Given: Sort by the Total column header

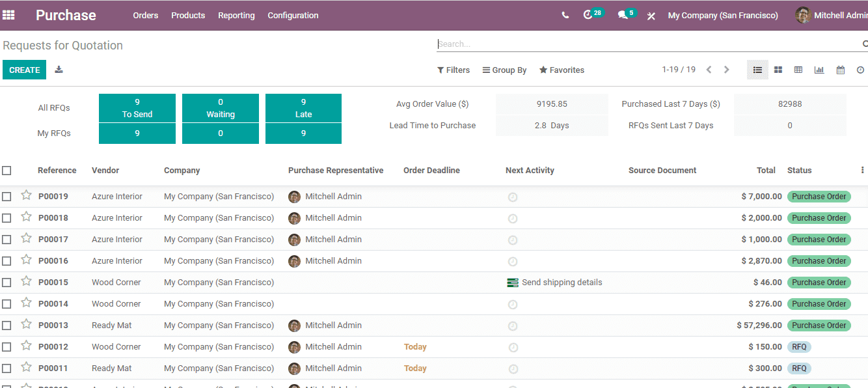Looking at the screenshot, I should pyautogui.click(x=766, y=170).
